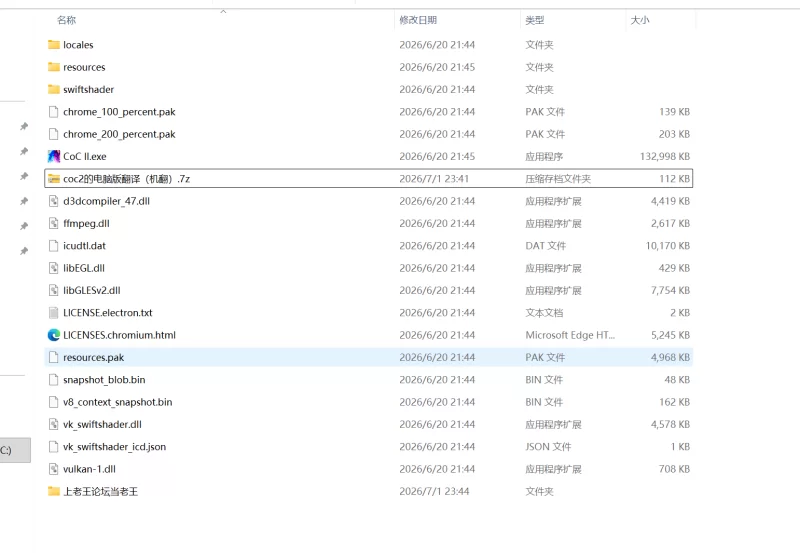The width and height of the screenshot is (800, 553).
Task: Sort files by the 大小 column header
Action: coord(640,20)
